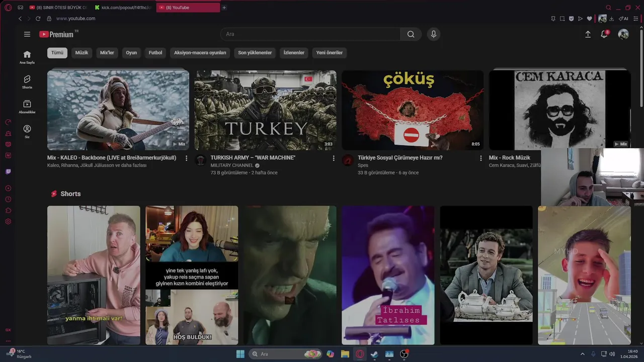Show hidden system tray icons chevron
The height and width of the screenshot is (362, 644).
583,354
